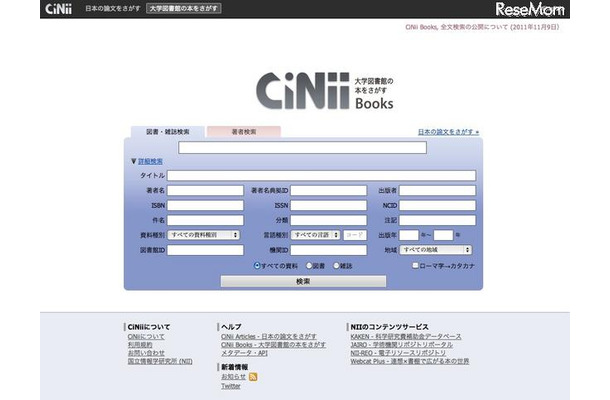Focus the 著者名典拠ID field
The height and width of the screenshot is (400, 610).
329,190
